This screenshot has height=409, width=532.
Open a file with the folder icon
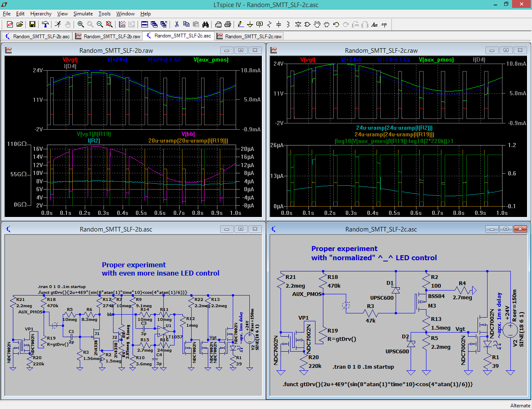pos(20,25)
